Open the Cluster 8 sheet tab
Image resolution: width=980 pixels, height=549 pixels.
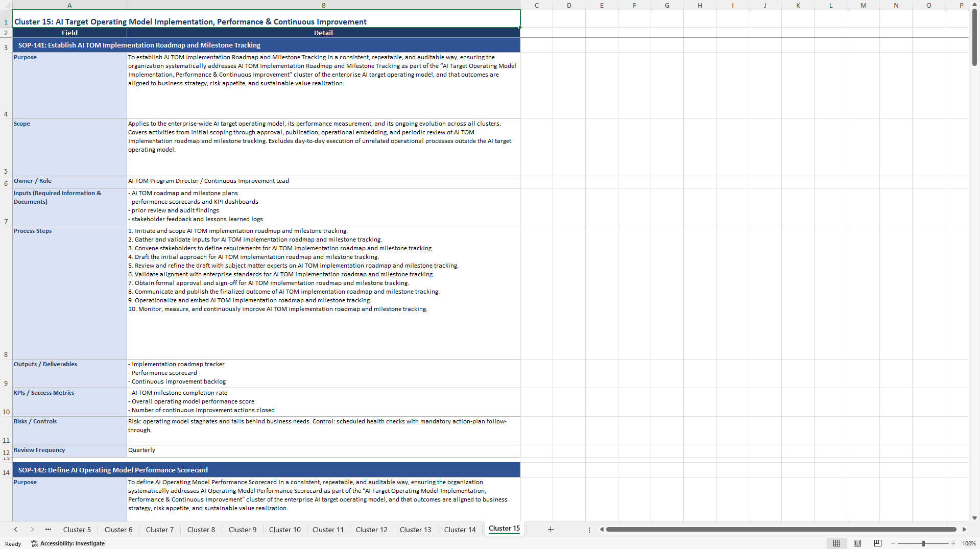tap(201, 530)
